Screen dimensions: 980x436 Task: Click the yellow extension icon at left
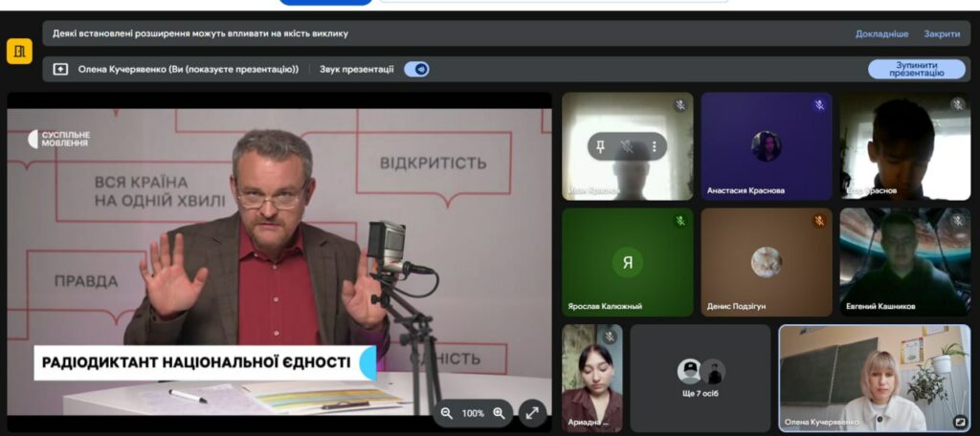point(19,52)
